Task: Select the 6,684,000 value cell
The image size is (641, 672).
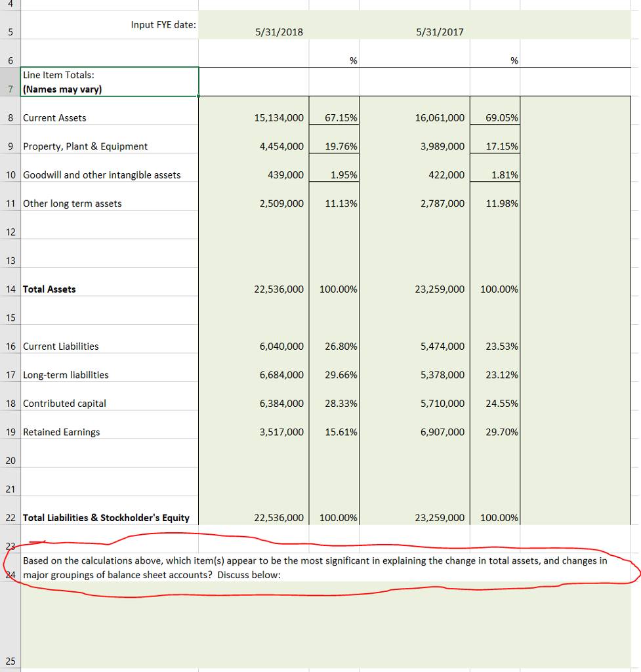Action: coord(254,367)
